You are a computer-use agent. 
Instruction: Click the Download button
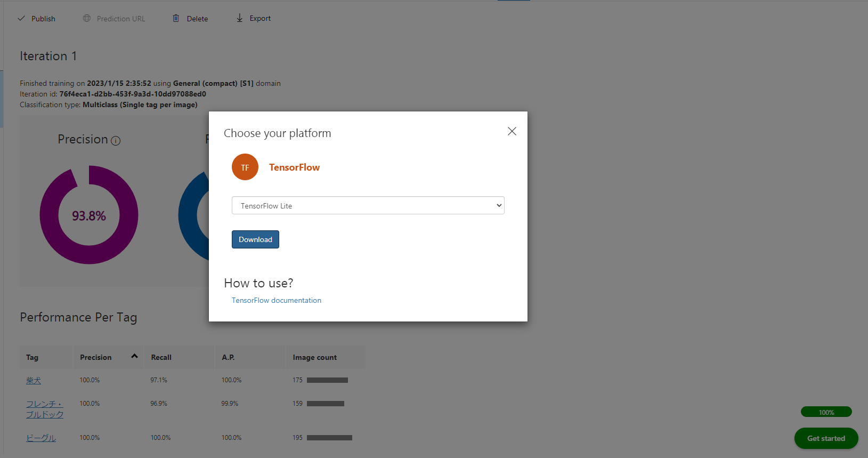tap(255, 239)
